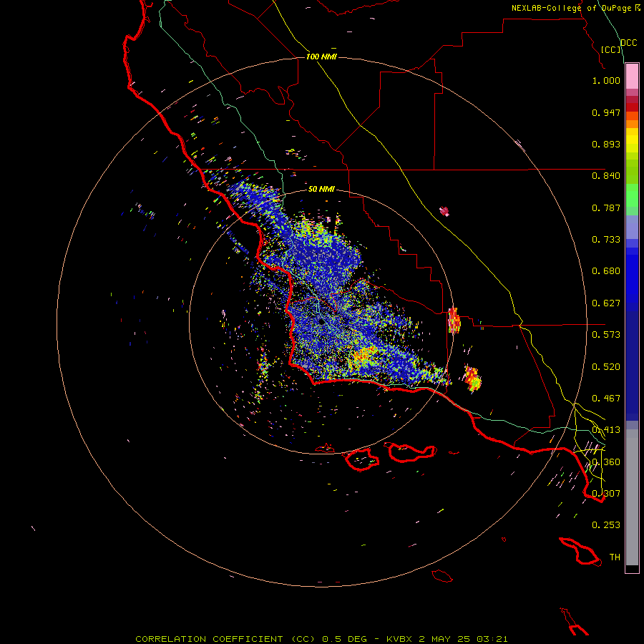The image size is (644, 644).
Task: Select the 0.467 legend value
Action: 606,399
